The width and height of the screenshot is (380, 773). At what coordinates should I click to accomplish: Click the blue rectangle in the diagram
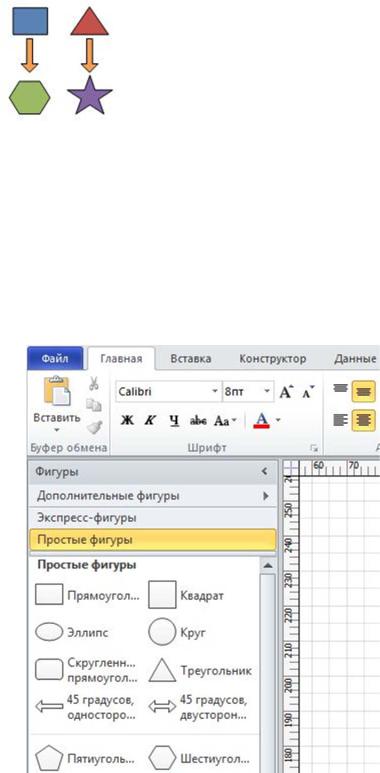30,21
